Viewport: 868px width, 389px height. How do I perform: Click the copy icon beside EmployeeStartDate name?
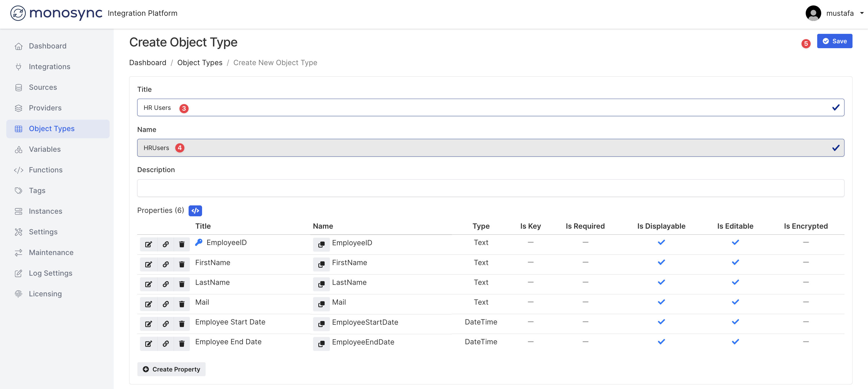tap(321, 324)
